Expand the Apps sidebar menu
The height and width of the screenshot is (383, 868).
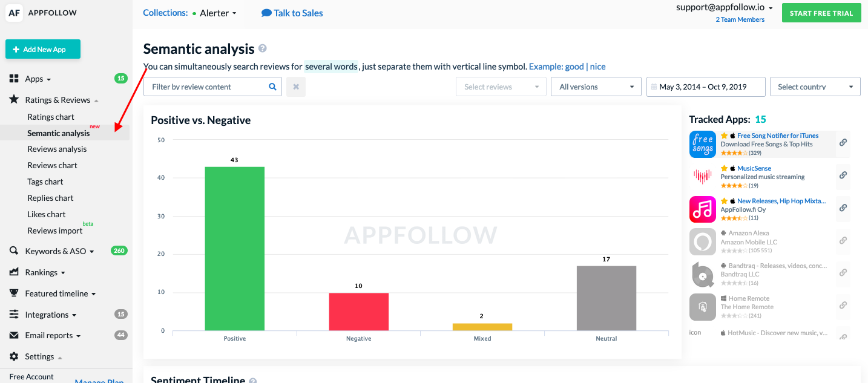(x=38, y=79)
